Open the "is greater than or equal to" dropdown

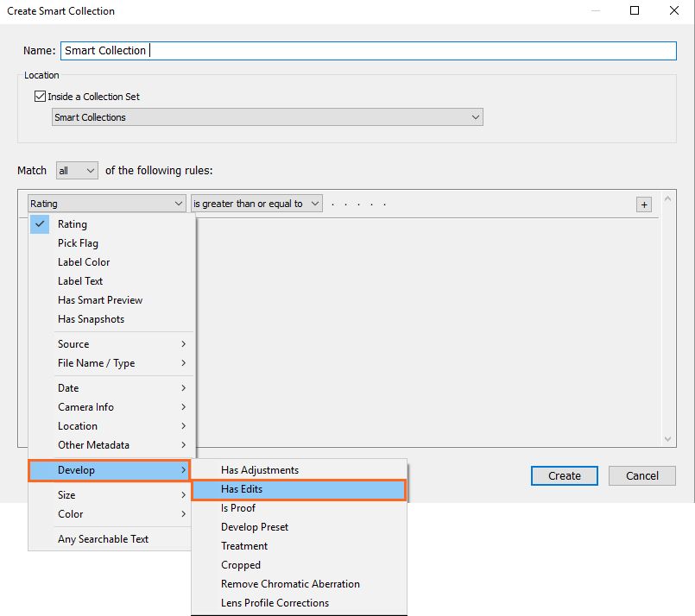point(256,204)
